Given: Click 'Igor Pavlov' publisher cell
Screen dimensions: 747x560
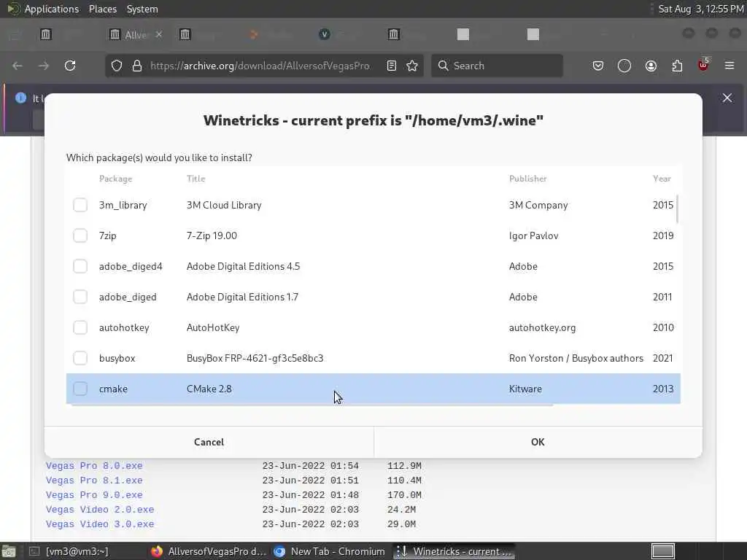Looking at the screenshot, I should (x=533, y=236).
